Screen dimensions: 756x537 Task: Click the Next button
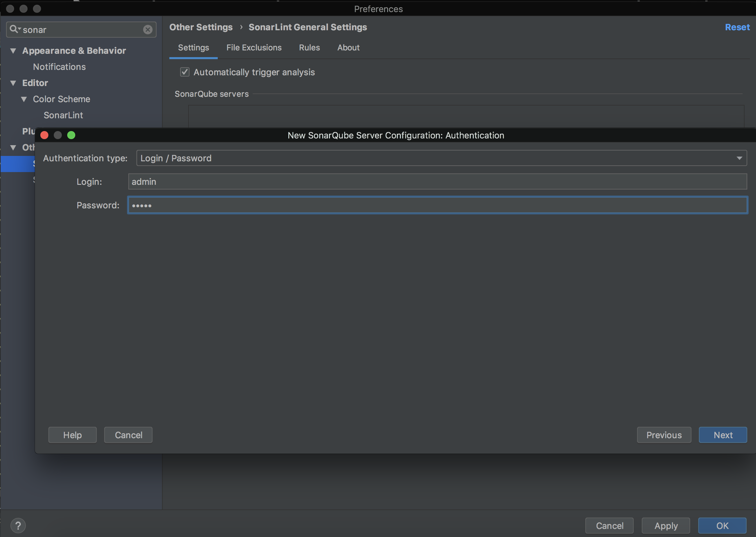[x=723, y=435]
